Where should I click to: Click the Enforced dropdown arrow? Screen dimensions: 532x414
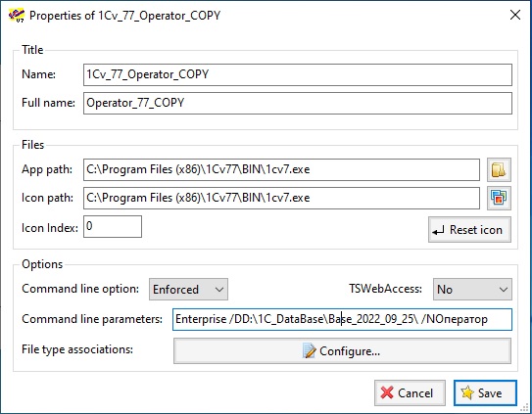tap(219, 290)
